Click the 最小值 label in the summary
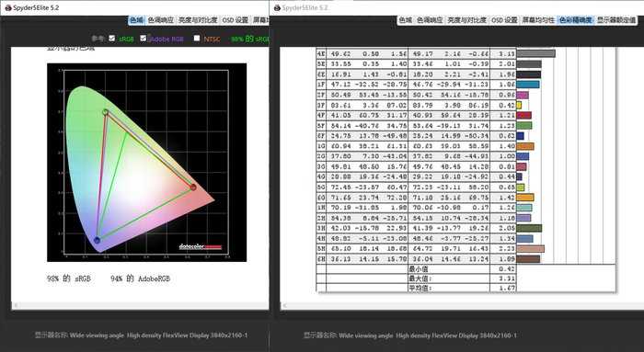Image resolution: width=644 pixels, height=352 pixels. tap(419, 269)
